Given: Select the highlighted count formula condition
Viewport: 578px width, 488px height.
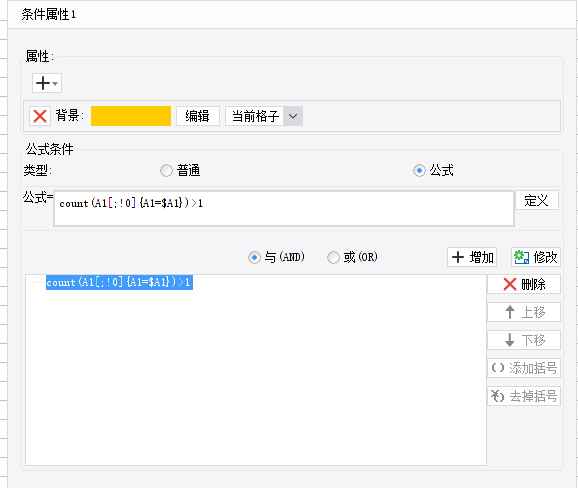Looking at the screenshot, I should coord(119,282).
